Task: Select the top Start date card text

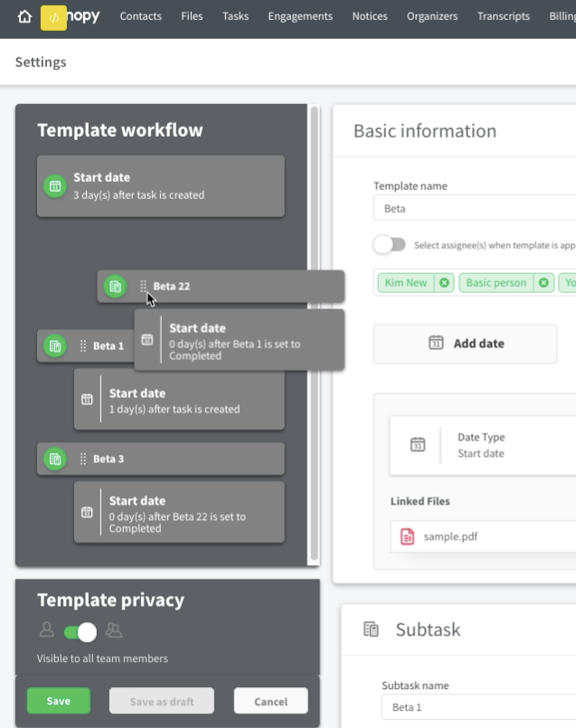Action: [138, 186]
